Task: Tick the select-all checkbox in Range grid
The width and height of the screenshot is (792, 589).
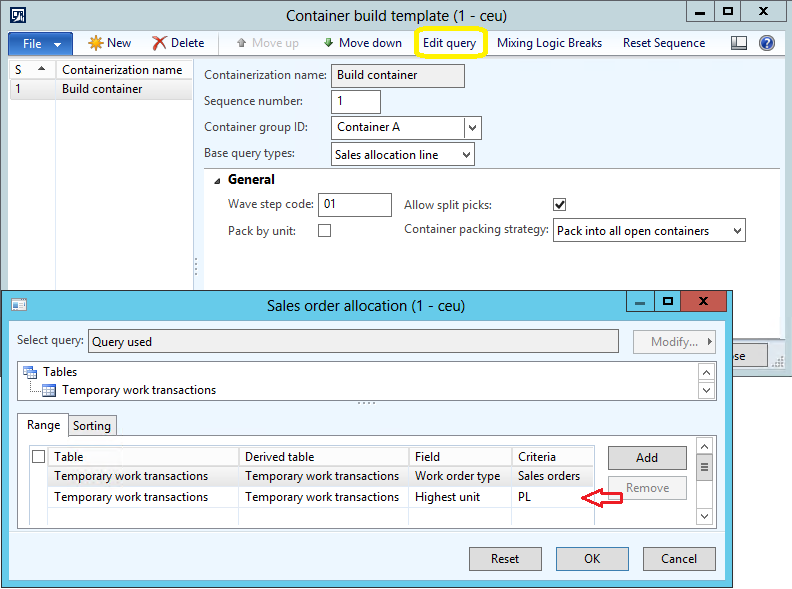Action: [x=38, y=456]
